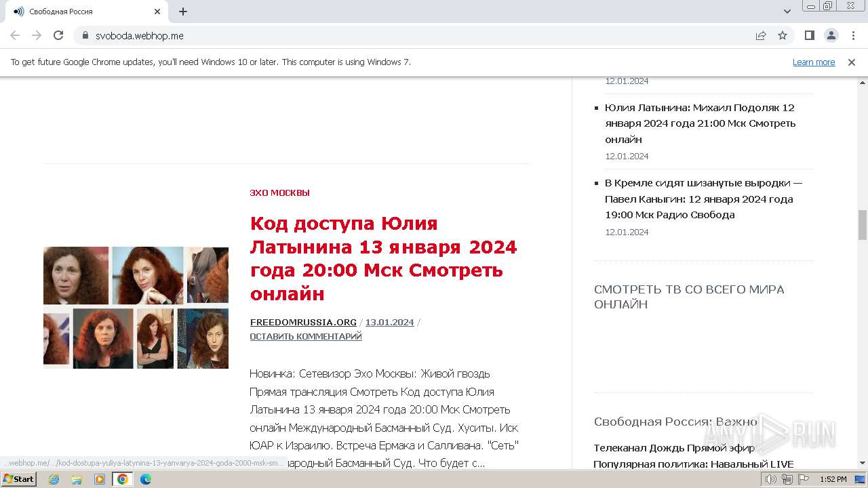
Task: Close the Свободная Россия tab
Action: pos(157,12)
